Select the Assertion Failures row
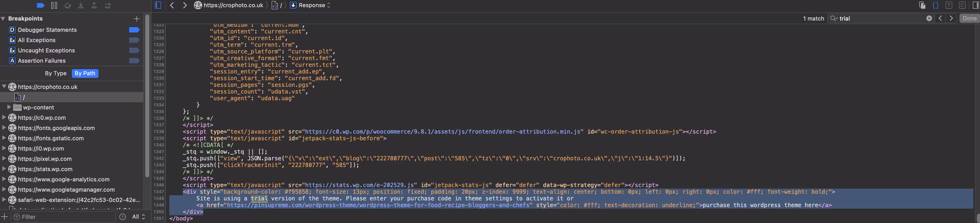The width and height of the screenshot is (980, 223). point(72,61)
